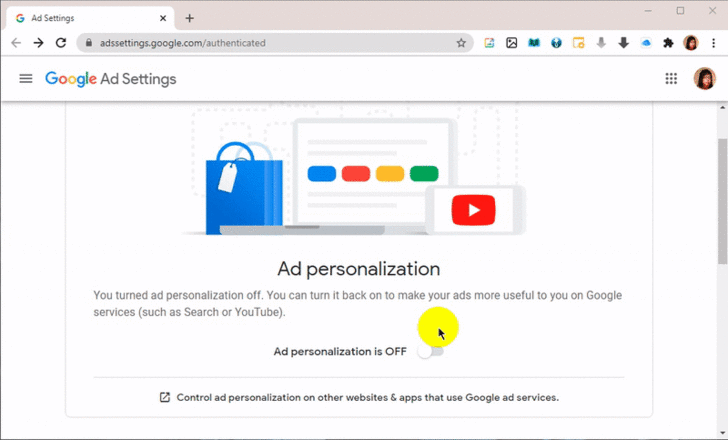Viewport: 728px width, 440px height.
Task: Close the Ad Settings tab
Action: pyautogui.click(x=163, y=18)
